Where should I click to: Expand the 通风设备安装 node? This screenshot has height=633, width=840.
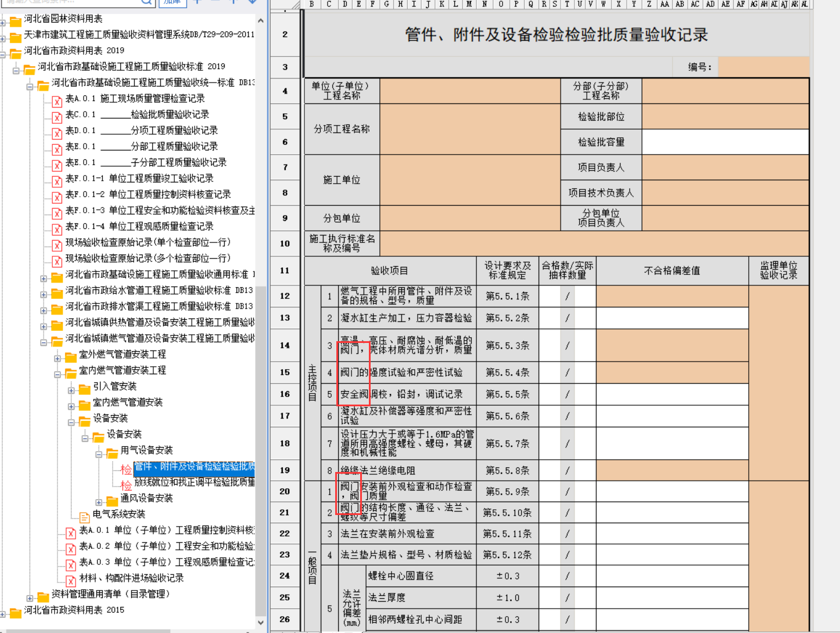pos(99,502)
